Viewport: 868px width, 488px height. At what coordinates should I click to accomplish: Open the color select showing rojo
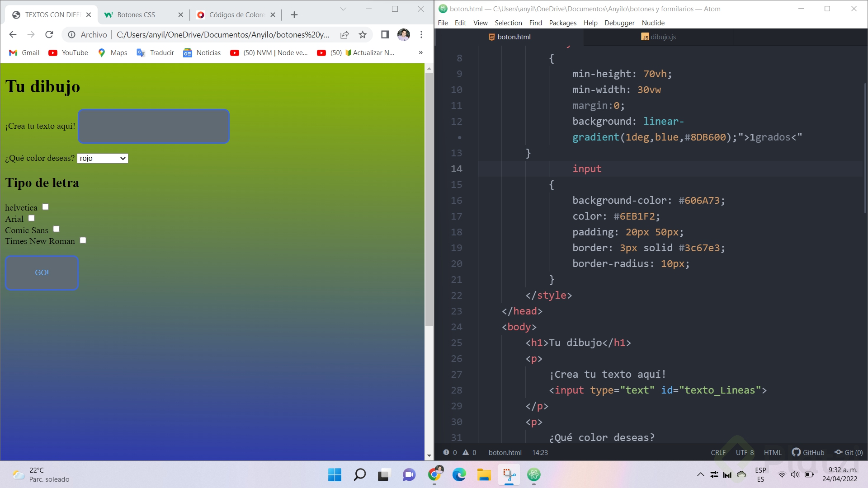point(103,158)
